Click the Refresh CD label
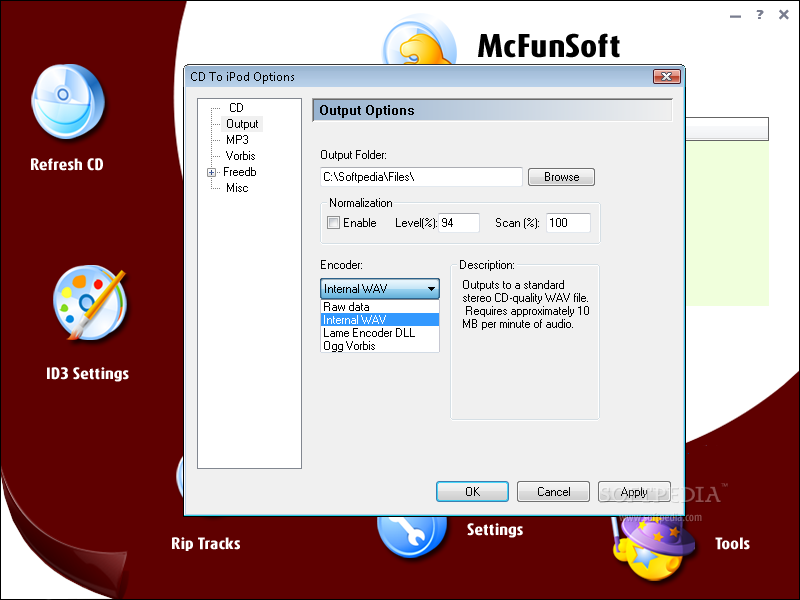The width and height of the screenshot is (800, 600). pyautogui.click(x=67, y=164)
